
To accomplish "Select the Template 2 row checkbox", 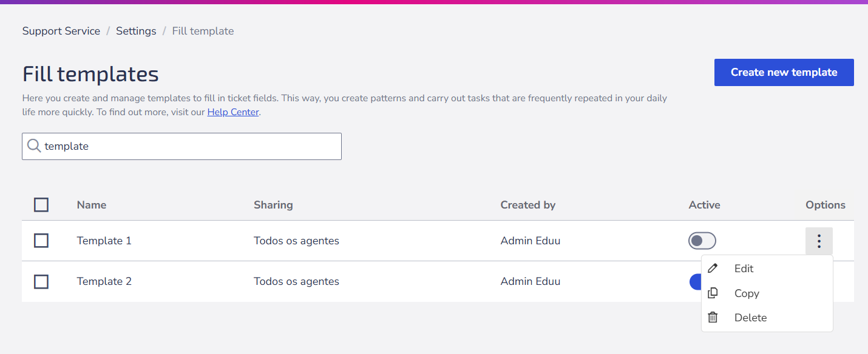I will click(41, 281).
